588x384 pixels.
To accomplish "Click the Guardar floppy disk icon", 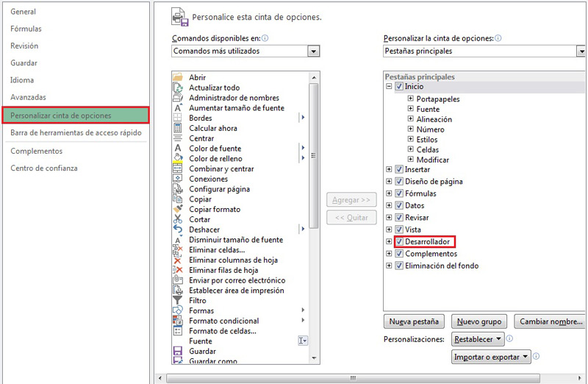I will pos(178,351).
